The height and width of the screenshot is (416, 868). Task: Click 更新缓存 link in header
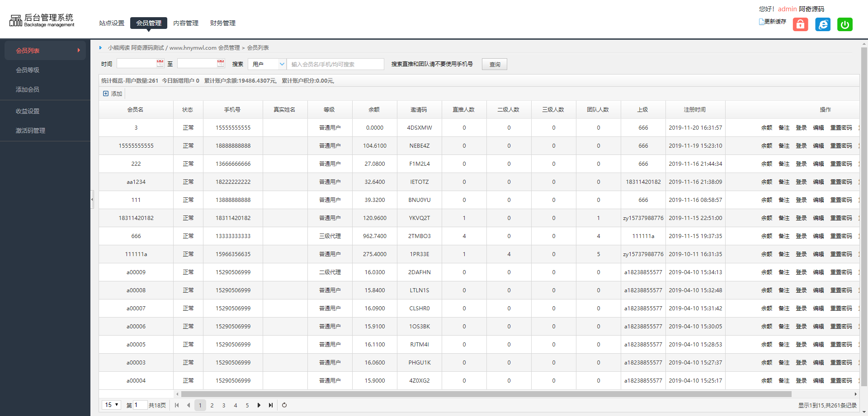click(775, 22)
